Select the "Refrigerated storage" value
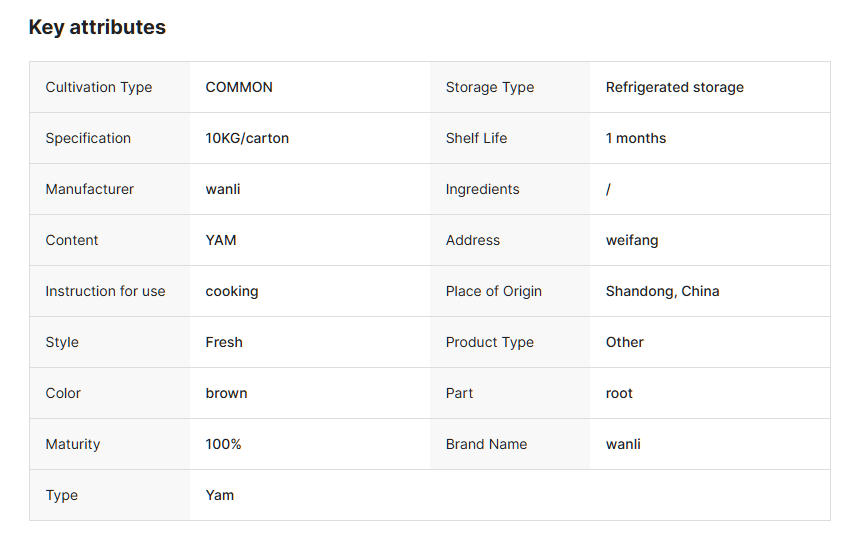 click(674, 87)
